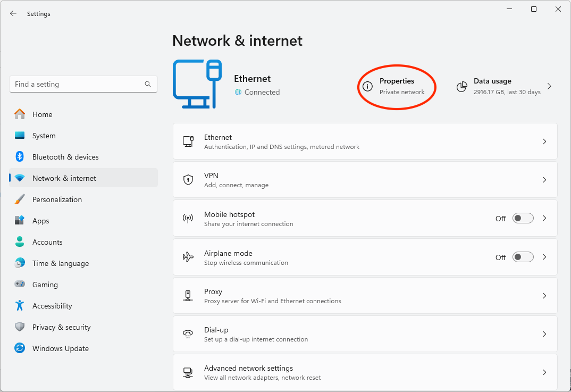
Task: Open Accounts via its sidebar icon
Action: tap(21, 241)
